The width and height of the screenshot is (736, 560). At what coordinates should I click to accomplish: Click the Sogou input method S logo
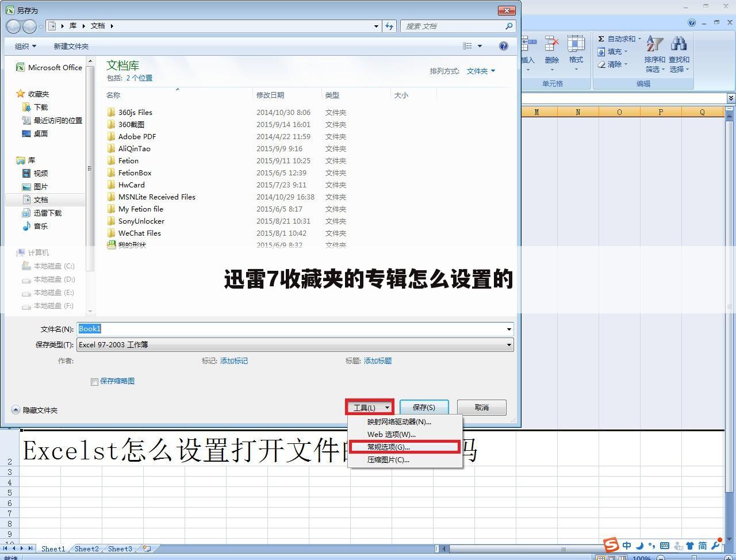tap(611, 544)
